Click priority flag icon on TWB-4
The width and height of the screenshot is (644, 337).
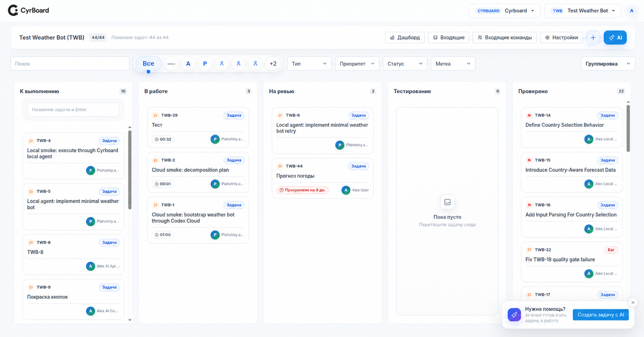click(x=31, y=141)
